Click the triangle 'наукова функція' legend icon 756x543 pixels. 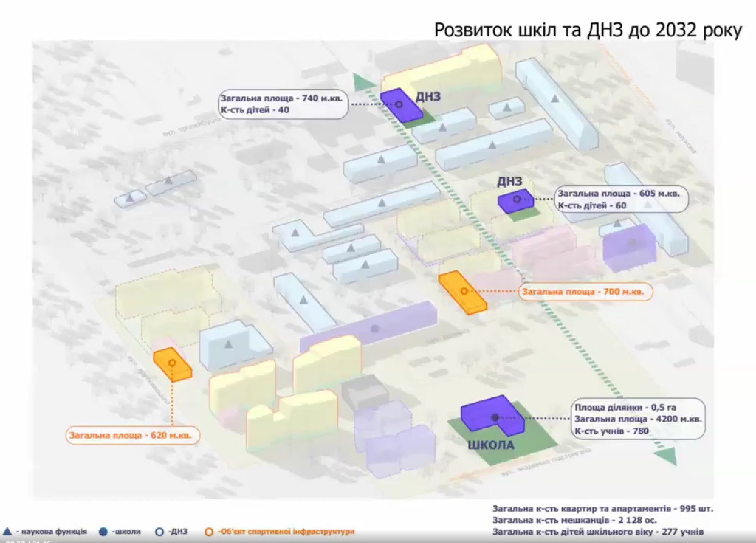7,531
